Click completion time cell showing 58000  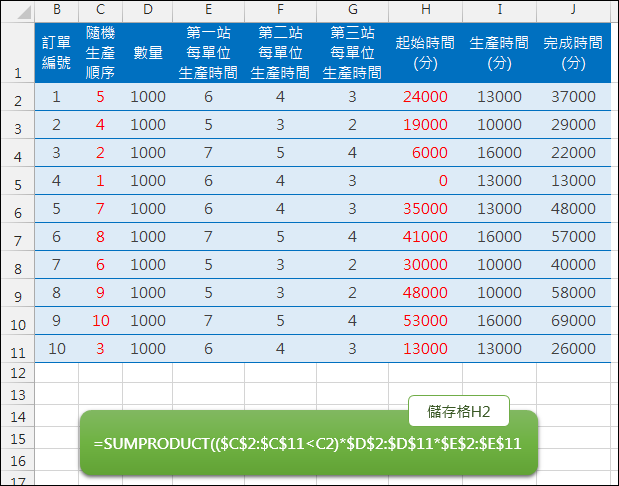(573, 293)
